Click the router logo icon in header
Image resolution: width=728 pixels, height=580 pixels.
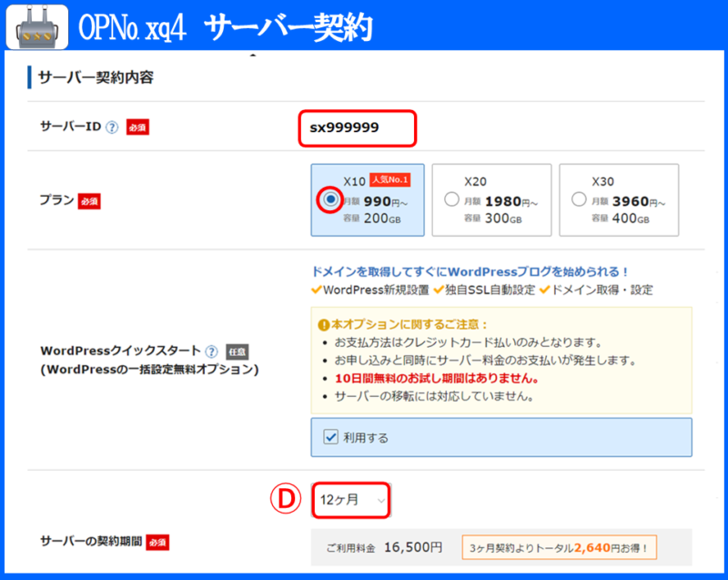pos(37,27)
